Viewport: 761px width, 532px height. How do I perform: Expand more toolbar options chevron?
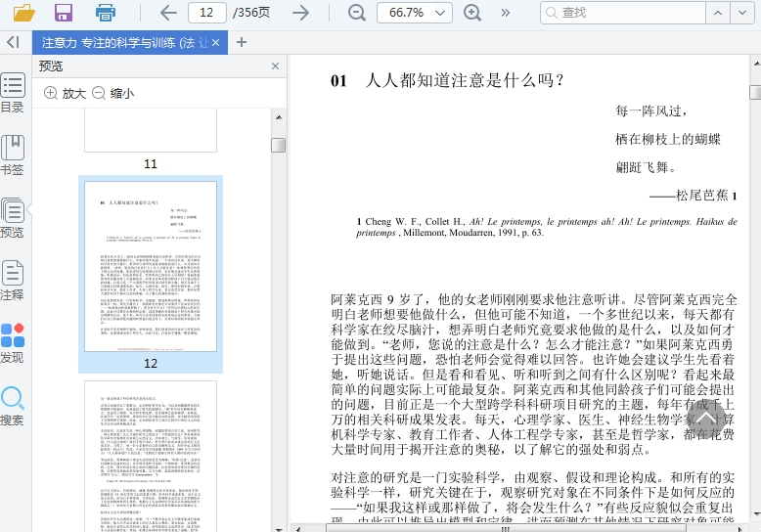pos(506,13)
